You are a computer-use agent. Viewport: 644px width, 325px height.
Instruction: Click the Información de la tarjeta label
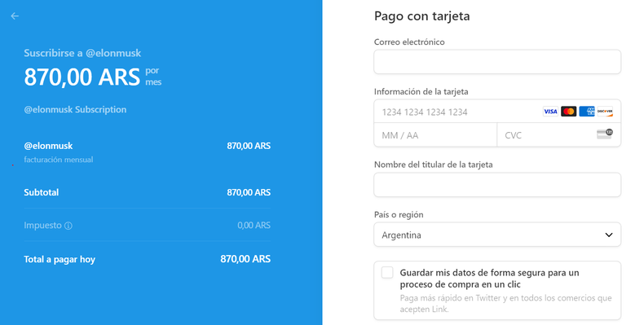[421, 91]
